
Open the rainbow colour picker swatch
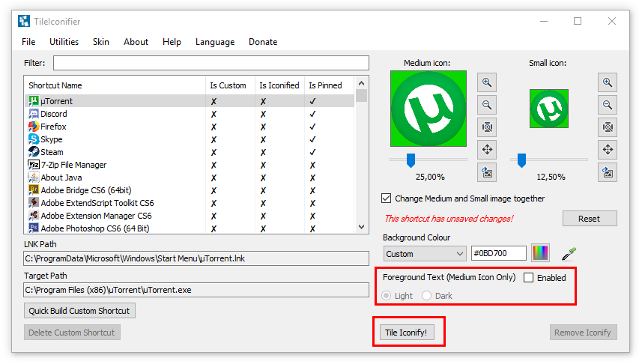pyautogui.click(x=540, y=253)
